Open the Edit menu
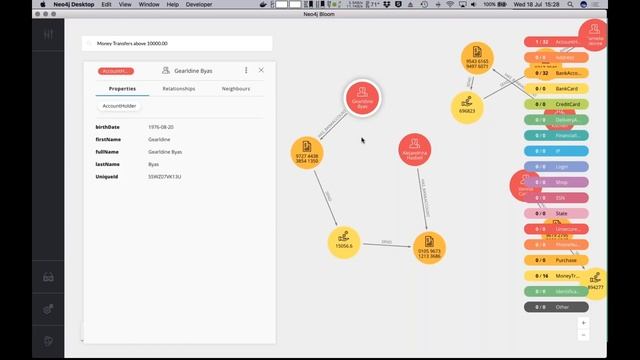This screenshot has height=360, width=640. [x=107, y=4]
